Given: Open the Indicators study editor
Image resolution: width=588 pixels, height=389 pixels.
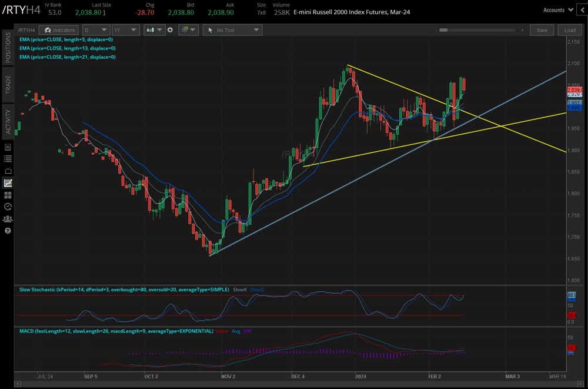Looking at the screenshot, I should (x=59, y=30).
